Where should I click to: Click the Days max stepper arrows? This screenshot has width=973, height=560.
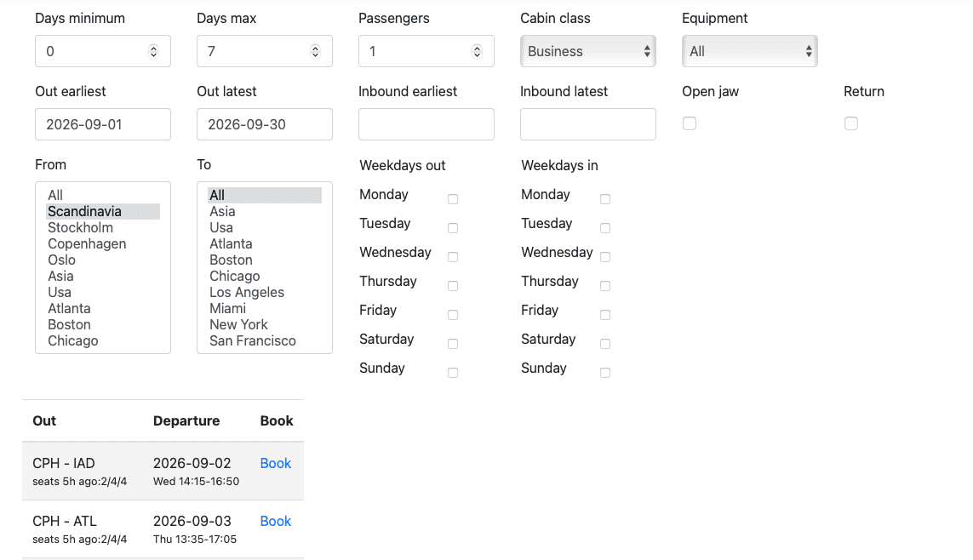315,51
